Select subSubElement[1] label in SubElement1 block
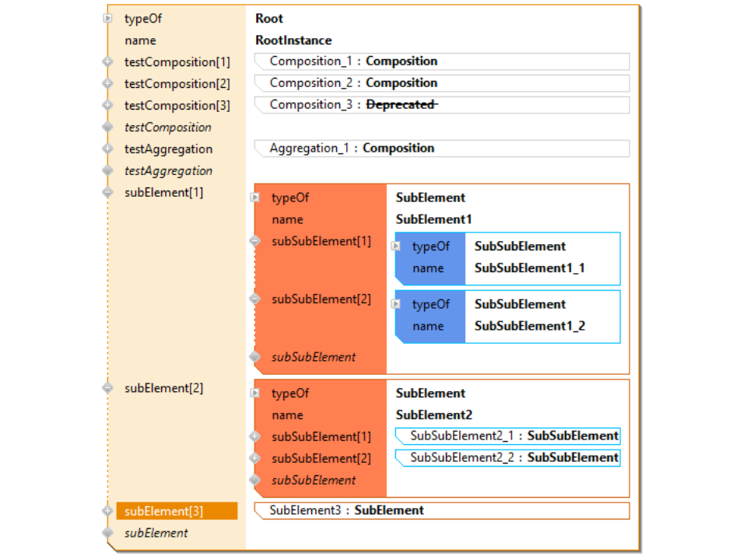This screenshot has width=747, height=560. pyautogui.click(x=321, y=241)
